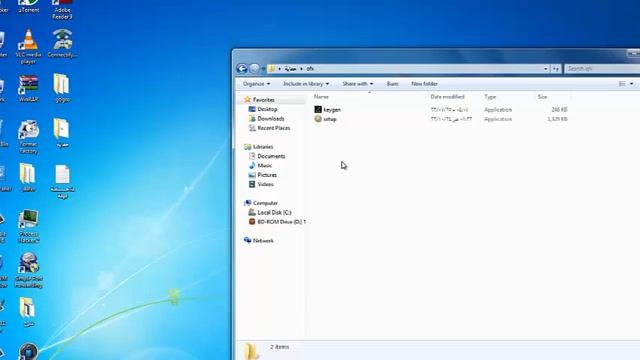The width and height of the screenshot is (640, 360).
Task: Select the Format Factory desktop icon
Action: (x=29, y=137)
